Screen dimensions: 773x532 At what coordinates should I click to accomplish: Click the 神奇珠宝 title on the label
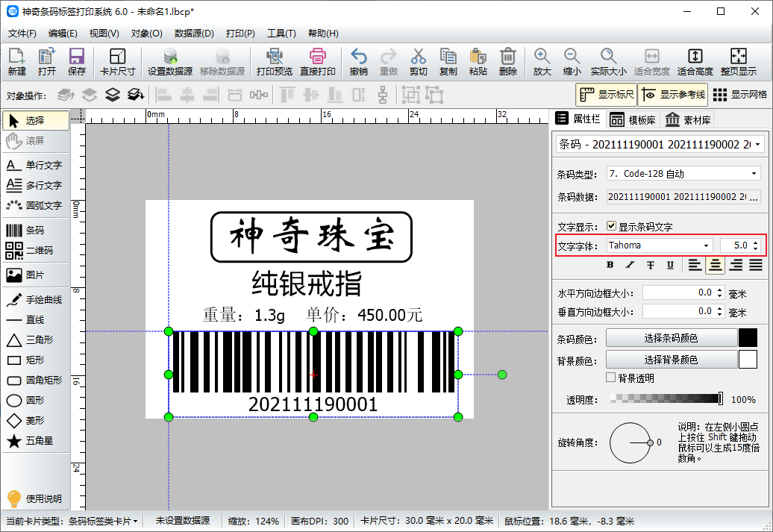pyautogui.click(x=312, y=237)
